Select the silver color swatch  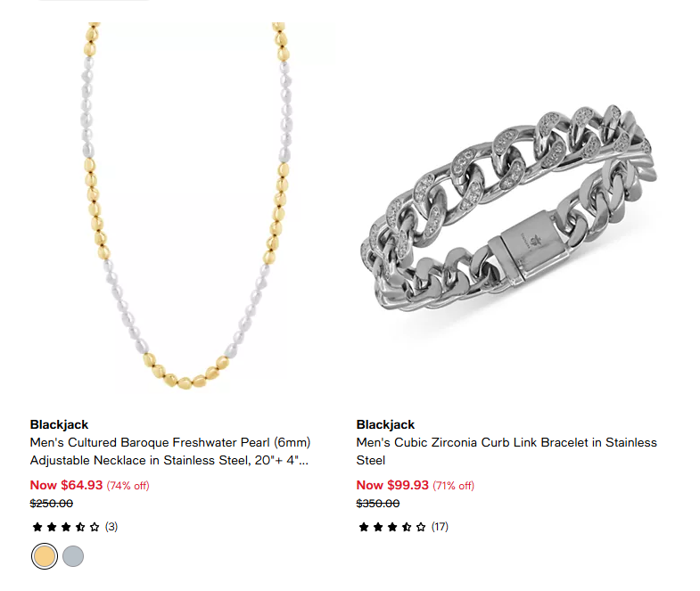click(x=73, y=556)
